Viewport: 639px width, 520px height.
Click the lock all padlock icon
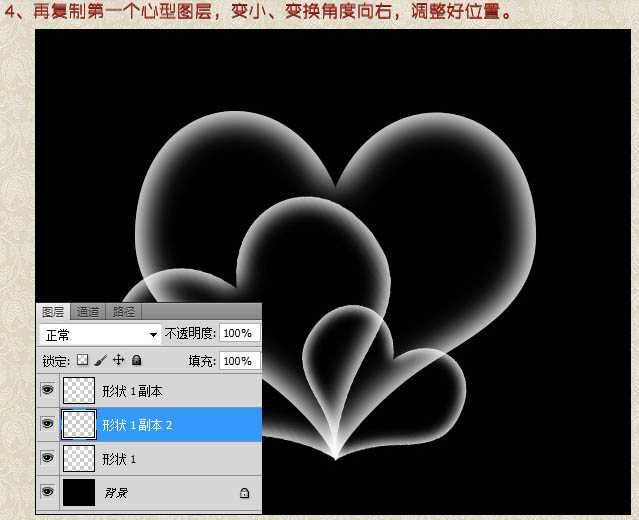pos(136,360)
